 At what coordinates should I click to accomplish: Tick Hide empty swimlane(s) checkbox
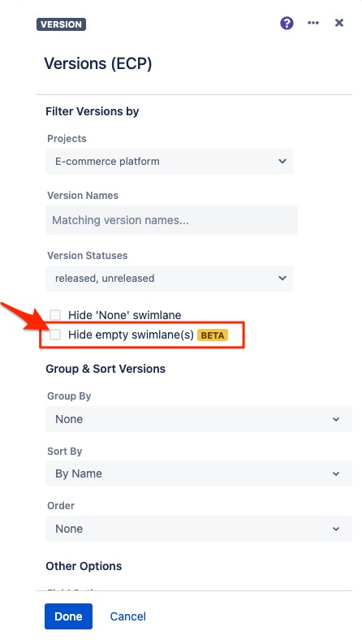55,335
